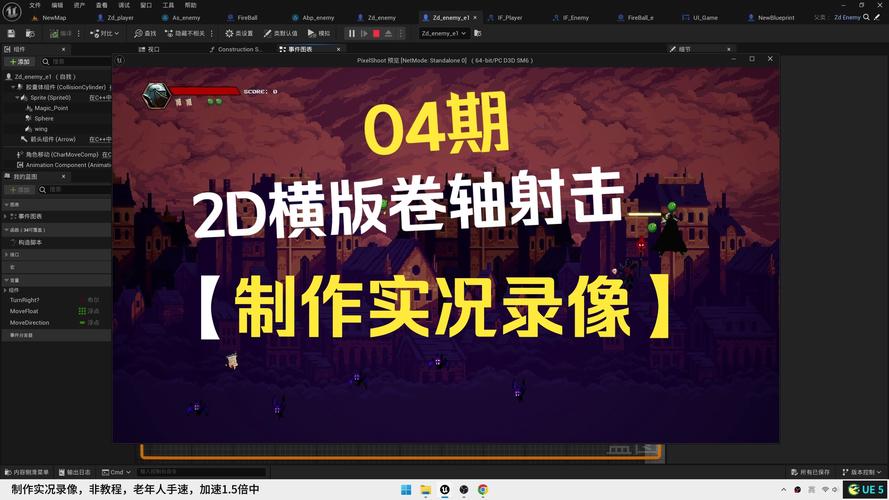Open play options three-dot menu
The width and height of the screenshot is (889, 500).
pyautogui.click(x=401, y=33)
